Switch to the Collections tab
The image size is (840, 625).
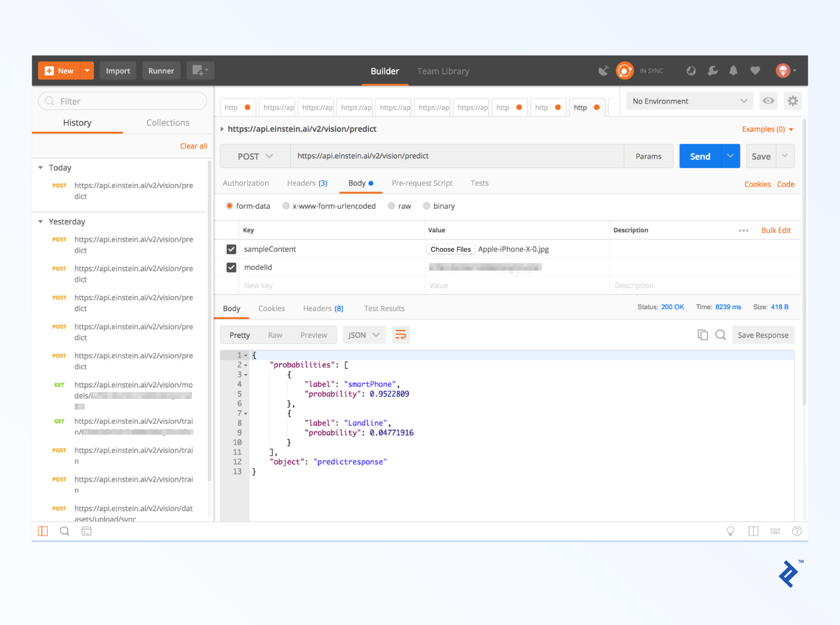click(x=168, y=123)
